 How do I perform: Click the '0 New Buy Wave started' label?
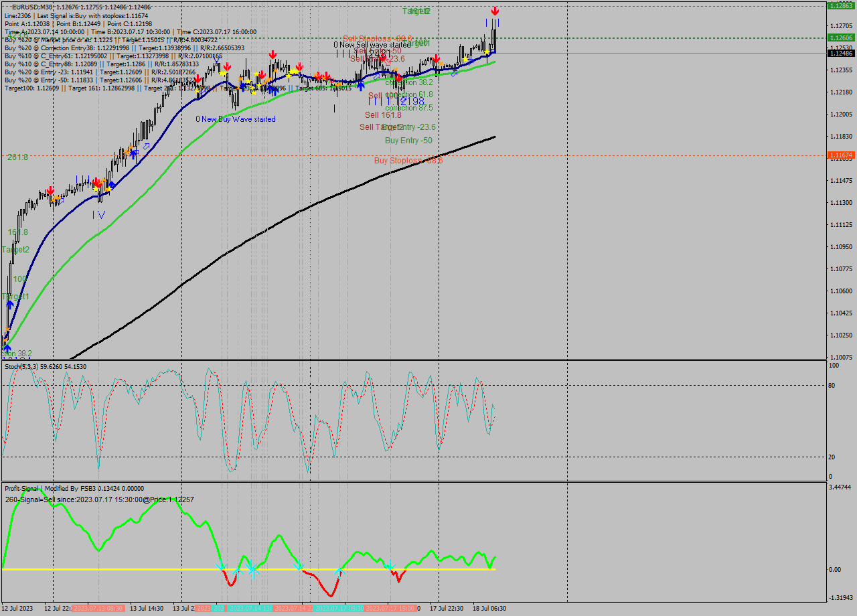coord(236,119)
